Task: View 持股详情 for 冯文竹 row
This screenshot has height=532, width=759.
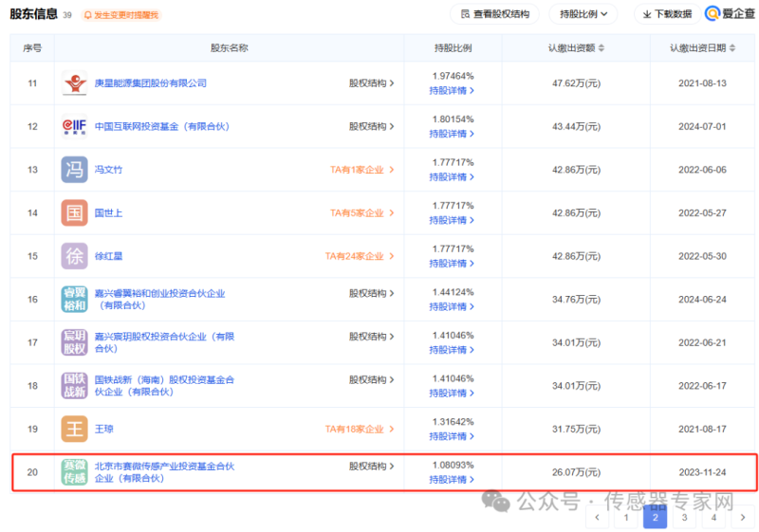Action: pos(452,177)
